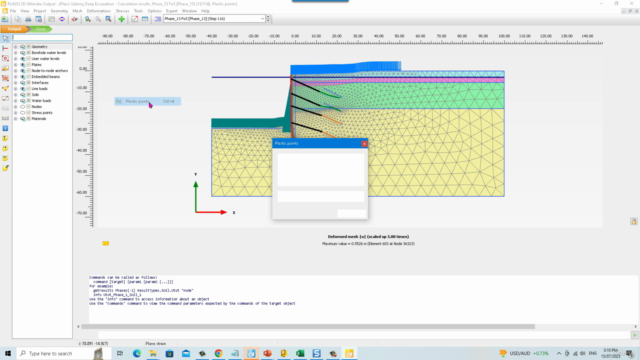Expand the Plates tree node
The width and height of the screenshot is (640, 360).
point(16,64)
